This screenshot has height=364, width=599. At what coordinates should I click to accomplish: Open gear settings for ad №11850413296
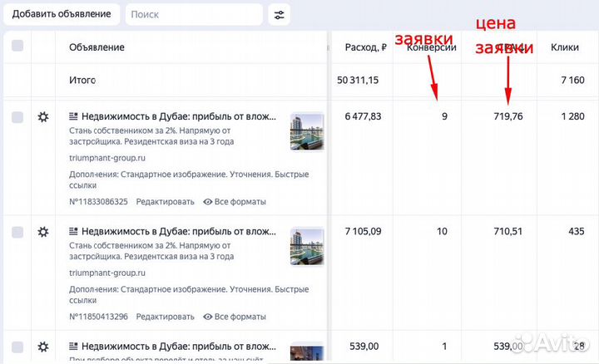coord(43,232)
